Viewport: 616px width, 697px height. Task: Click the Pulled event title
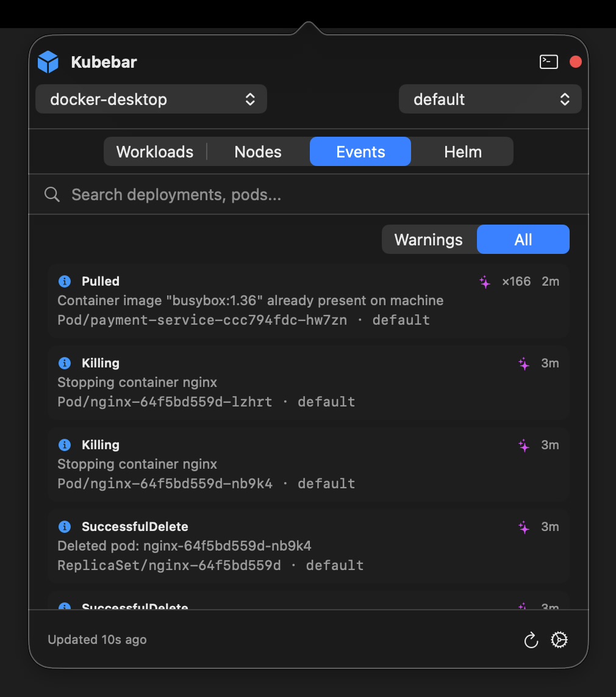[x=101, y=281]
